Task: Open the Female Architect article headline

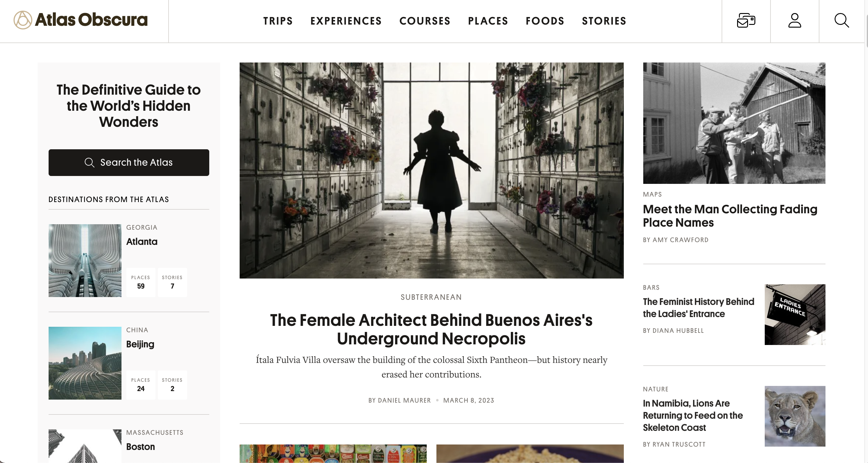Action: pyautogui.click(x=431, y=329)
